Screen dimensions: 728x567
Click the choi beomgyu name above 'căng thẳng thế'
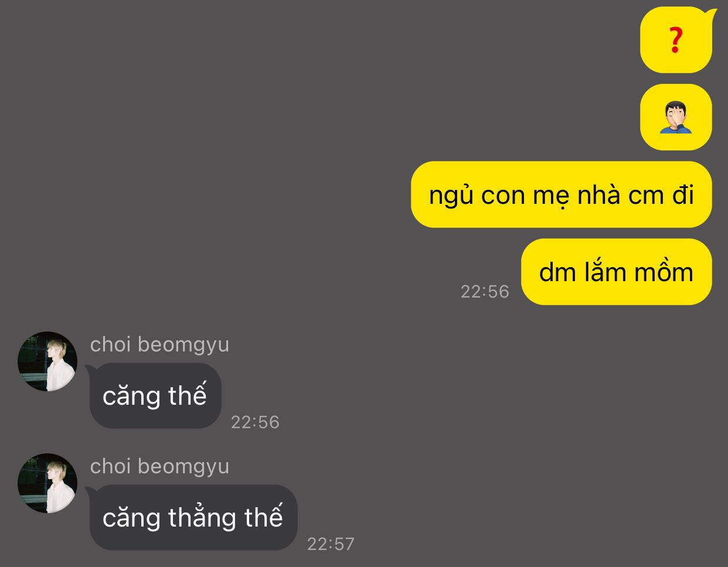[x=159, y=466]
